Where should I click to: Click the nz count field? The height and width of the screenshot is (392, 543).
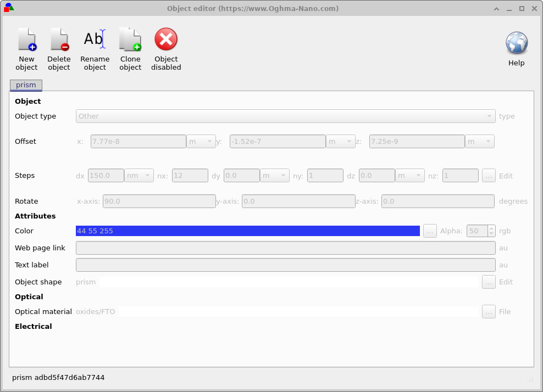pyautogui.click(x=461, y=176)
